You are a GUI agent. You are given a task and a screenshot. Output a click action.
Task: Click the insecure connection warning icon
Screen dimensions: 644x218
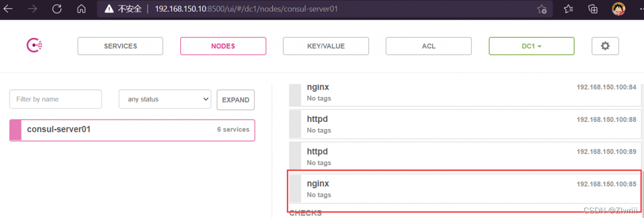tap(109, 9)
